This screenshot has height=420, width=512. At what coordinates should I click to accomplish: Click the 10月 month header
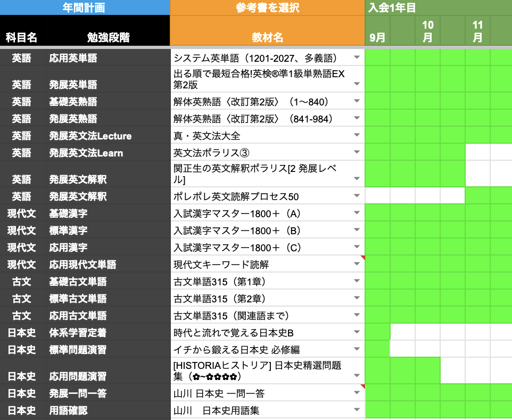[427, 31]
